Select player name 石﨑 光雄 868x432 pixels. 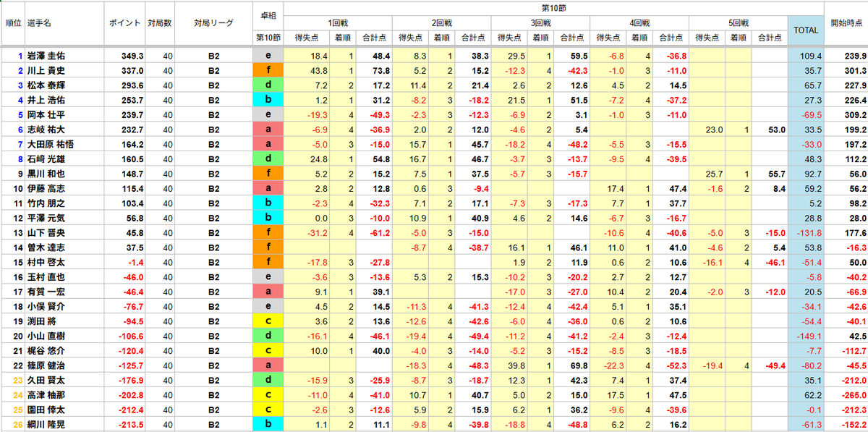46,159
